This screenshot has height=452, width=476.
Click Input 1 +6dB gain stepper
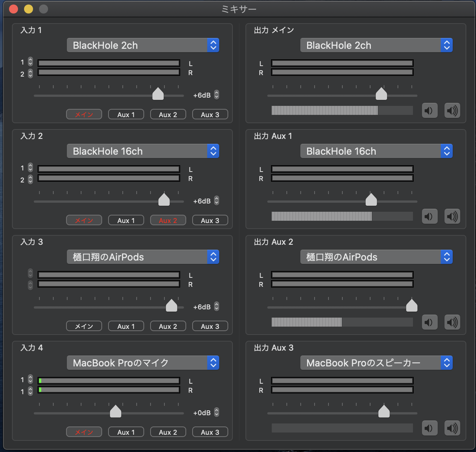click(217, 95)
